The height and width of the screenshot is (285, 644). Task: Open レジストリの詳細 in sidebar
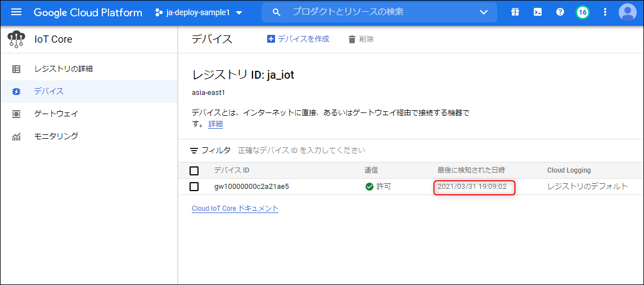tap(63, 69)
